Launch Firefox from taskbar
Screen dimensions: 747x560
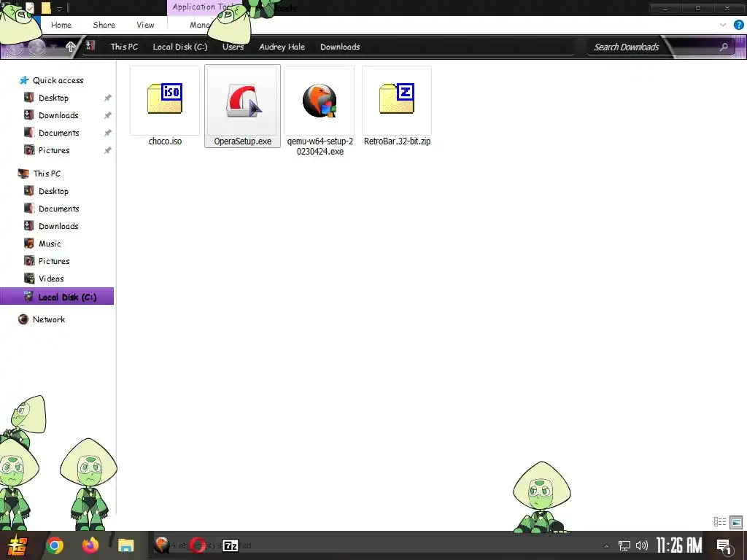pos(90,545)
